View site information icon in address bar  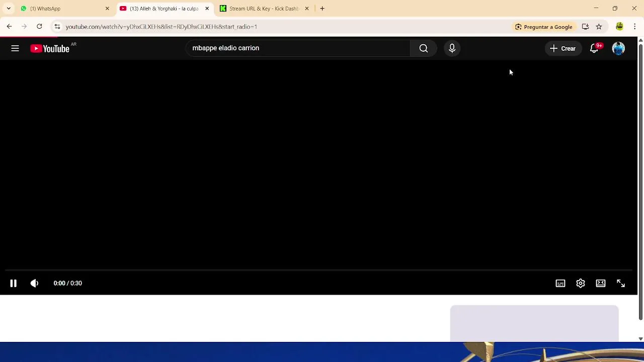pos(57,27)
